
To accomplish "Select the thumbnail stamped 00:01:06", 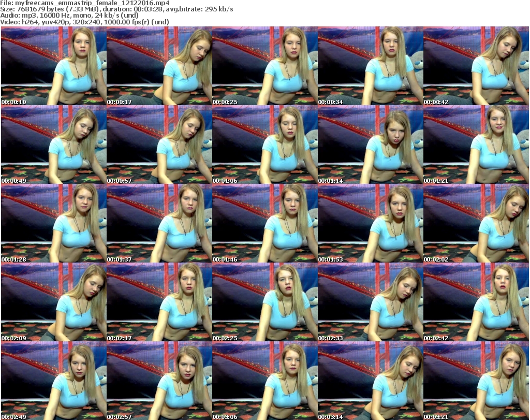I will coord(264,144).
